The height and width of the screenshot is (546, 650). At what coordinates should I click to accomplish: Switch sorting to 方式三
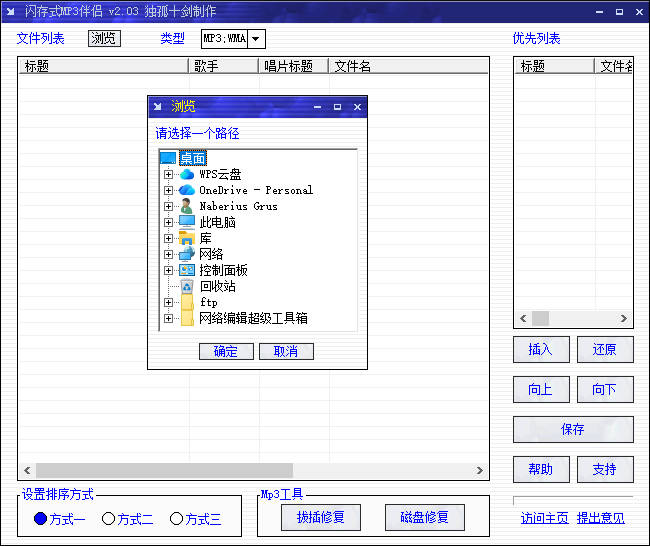coord(177,519)
